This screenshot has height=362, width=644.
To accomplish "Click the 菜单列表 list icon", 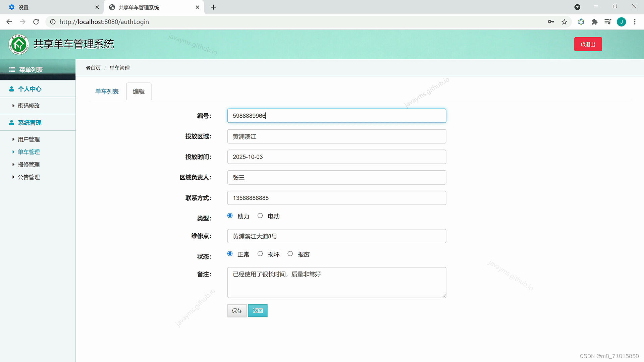I will coord(12,70).
